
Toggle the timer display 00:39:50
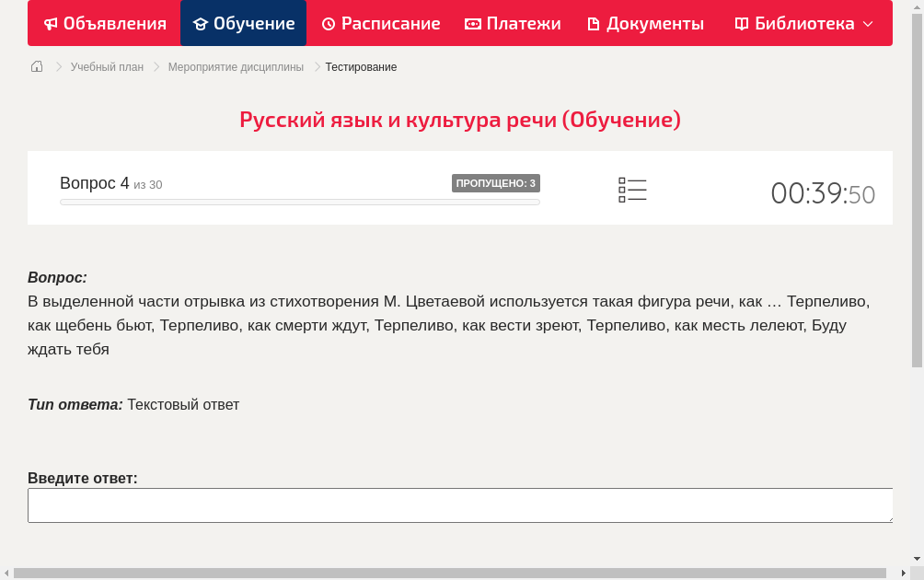[x=823, y=194]
